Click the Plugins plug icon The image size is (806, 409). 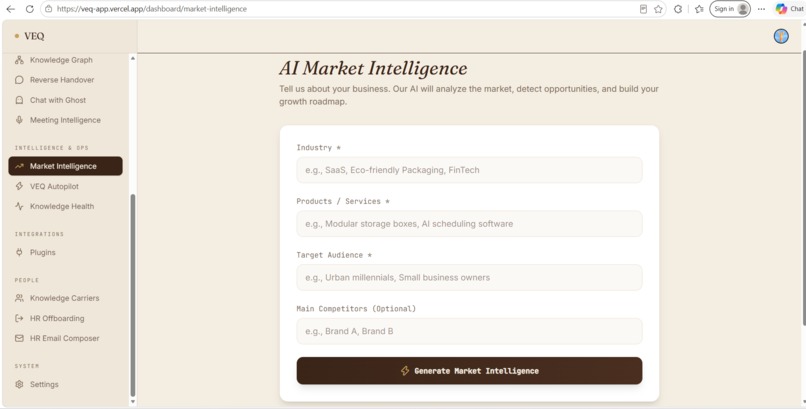[19, 253]
